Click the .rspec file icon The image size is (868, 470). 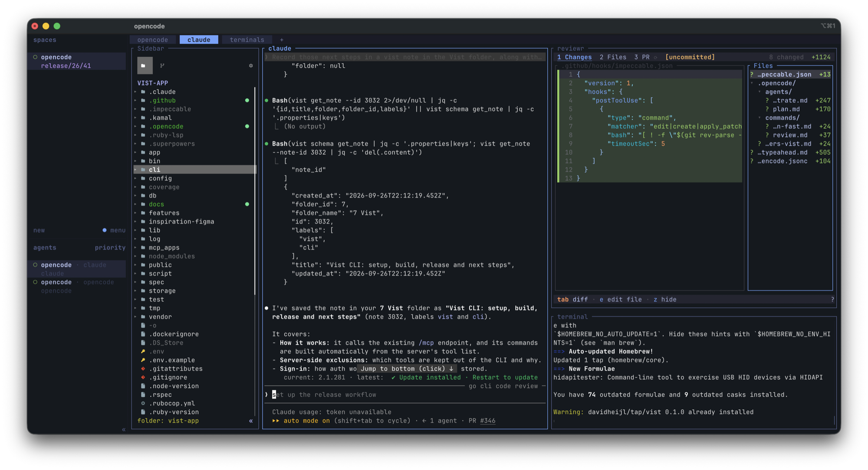tap(143, 395)
